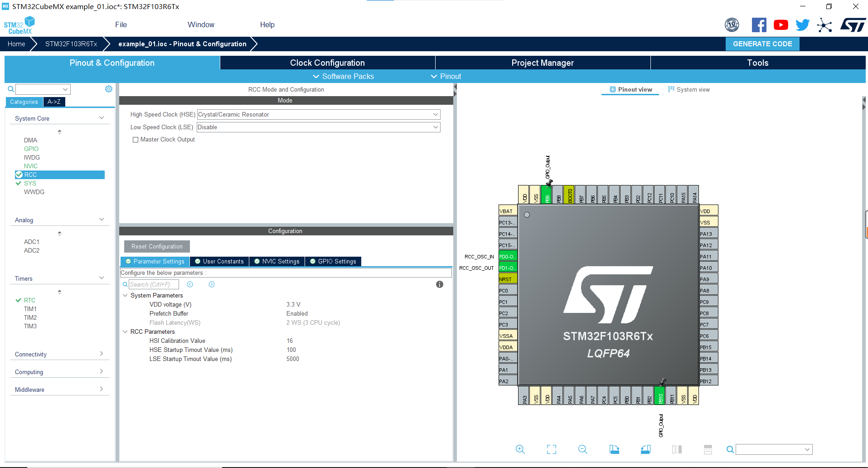Select the NRST pin on the chip
The height and width of the screenshot is (468, 868).
(508, 279)
